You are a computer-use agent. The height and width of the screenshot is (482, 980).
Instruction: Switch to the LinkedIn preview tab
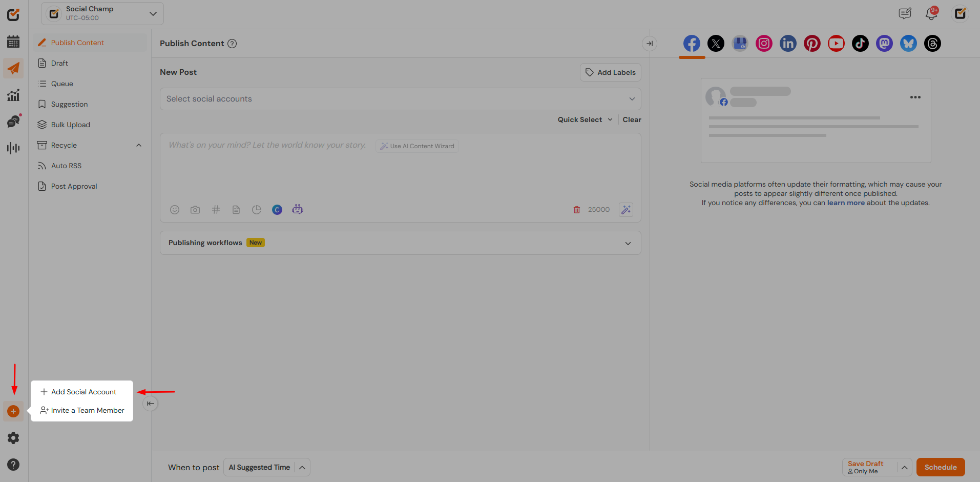tap(788, 44)
